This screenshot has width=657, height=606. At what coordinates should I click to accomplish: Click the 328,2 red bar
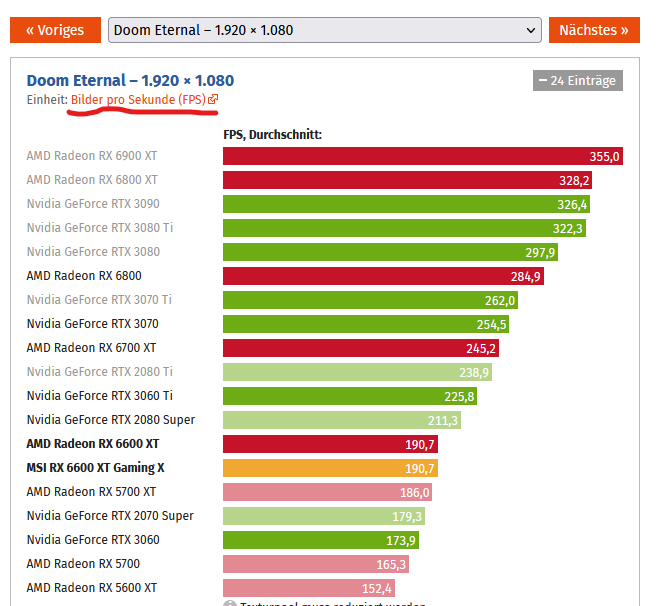tap(407, 180)
